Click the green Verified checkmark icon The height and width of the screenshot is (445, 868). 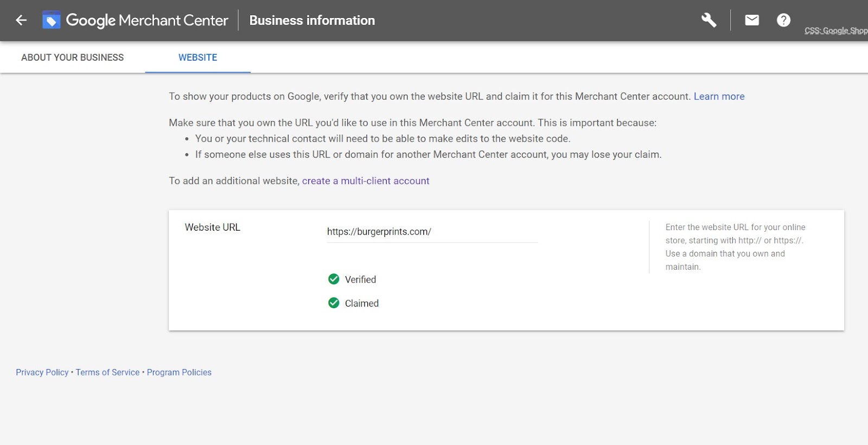pyautogui.click(x=334, y=279)
